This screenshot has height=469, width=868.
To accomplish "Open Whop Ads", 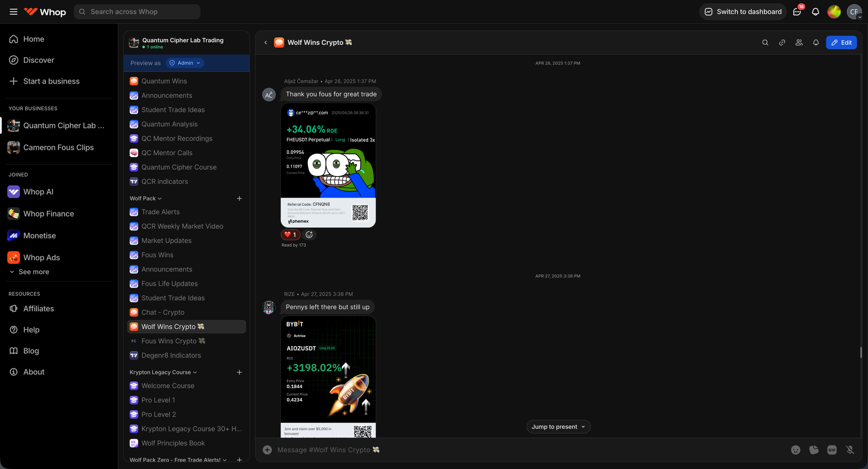I will point(59,258).
